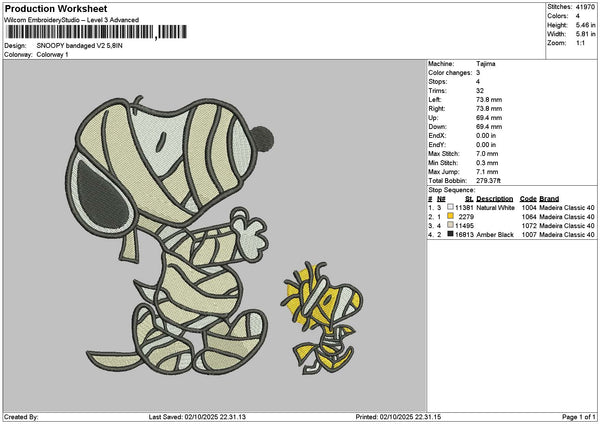Click the 'Color changes:' label

pos(450,73)
